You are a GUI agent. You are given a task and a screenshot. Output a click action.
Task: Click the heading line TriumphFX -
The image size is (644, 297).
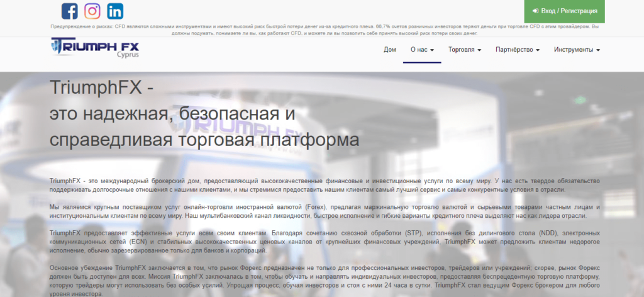[x=102, y=87]
